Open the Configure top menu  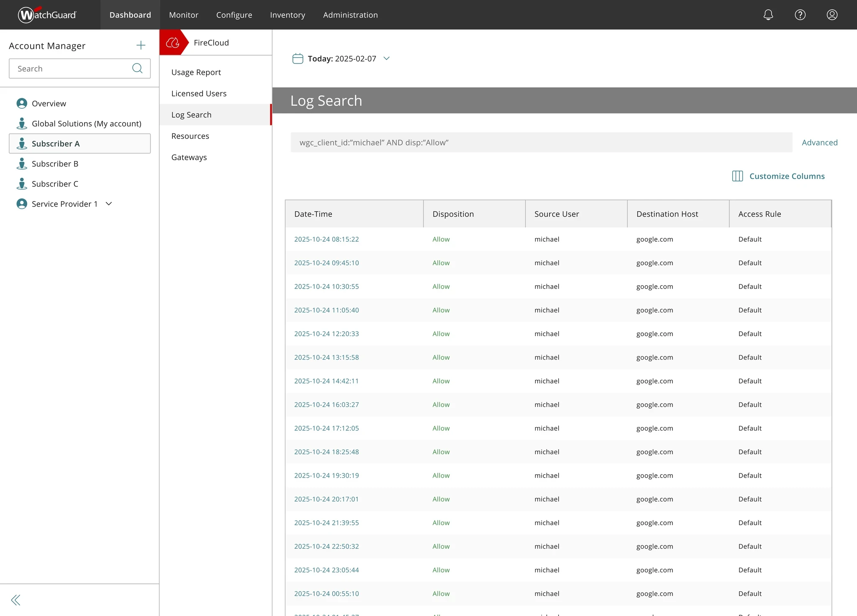(234, 15)
